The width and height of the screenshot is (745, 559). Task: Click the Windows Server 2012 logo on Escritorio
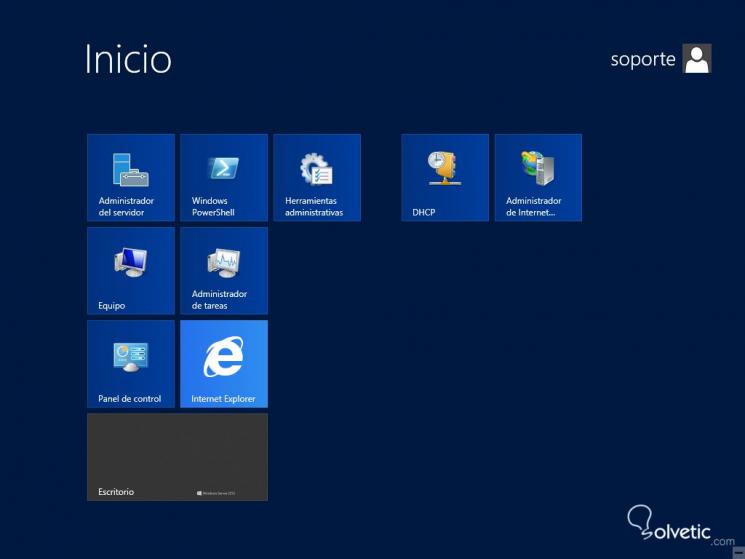pos(217,493)
